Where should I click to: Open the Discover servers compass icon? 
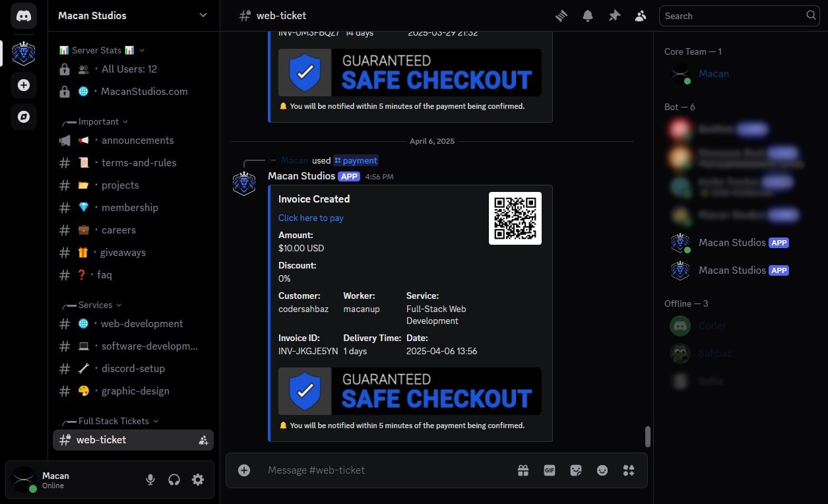(24, 117)
